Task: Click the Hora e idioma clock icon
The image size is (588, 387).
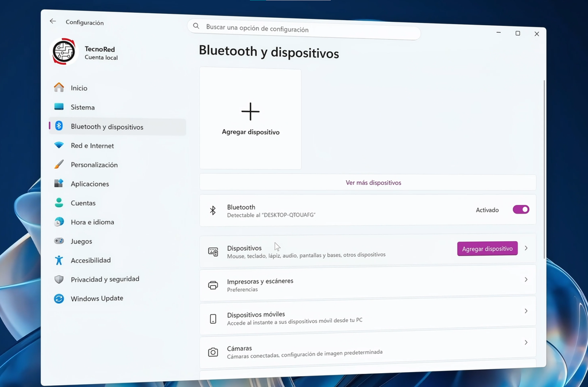Action: (x=59, y=222)
